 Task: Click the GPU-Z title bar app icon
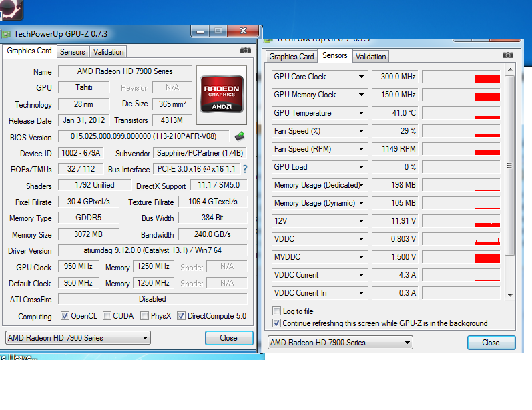(5, 34)
